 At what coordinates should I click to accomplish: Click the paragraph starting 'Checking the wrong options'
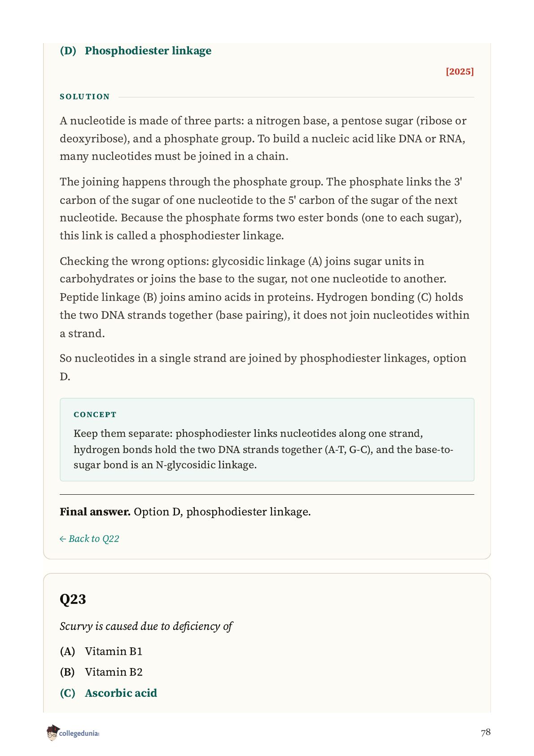pos(265,297)
